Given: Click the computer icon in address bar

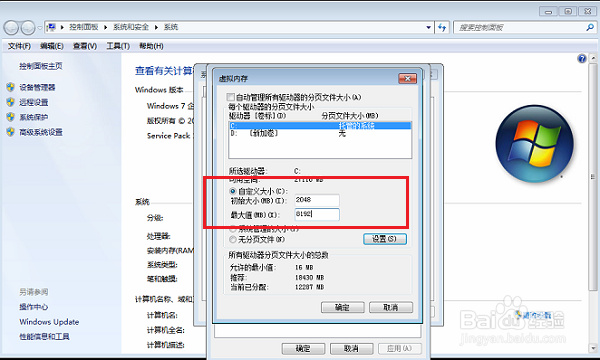Looking at the screenshot, I should (51, 27).
